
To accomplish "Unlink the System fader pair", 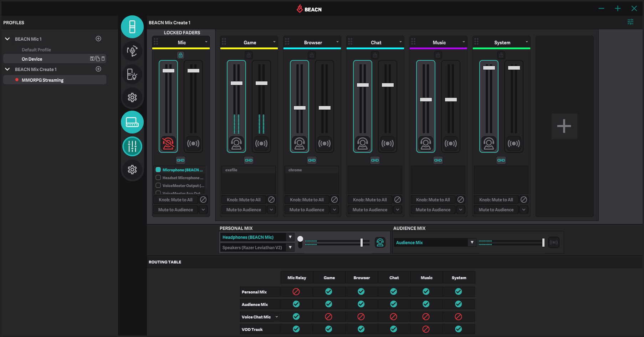I will [501, 160].
